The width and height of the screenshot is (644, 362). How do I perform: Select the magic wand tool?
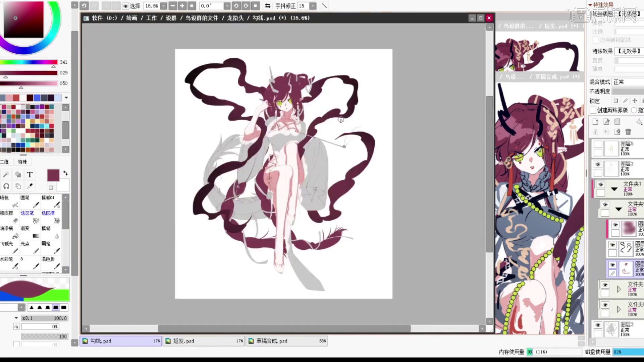click(x=6, y=175)
